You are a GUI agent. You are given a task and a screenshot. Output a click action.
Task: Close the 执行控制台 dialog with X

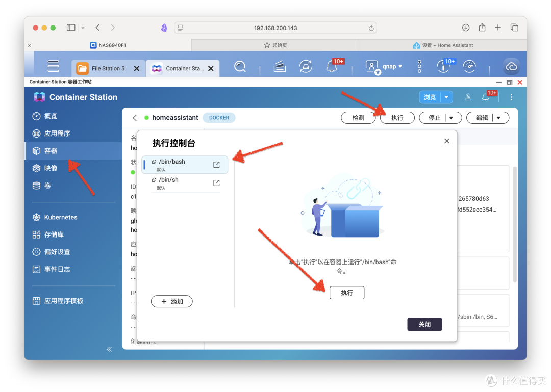point(446,141)
